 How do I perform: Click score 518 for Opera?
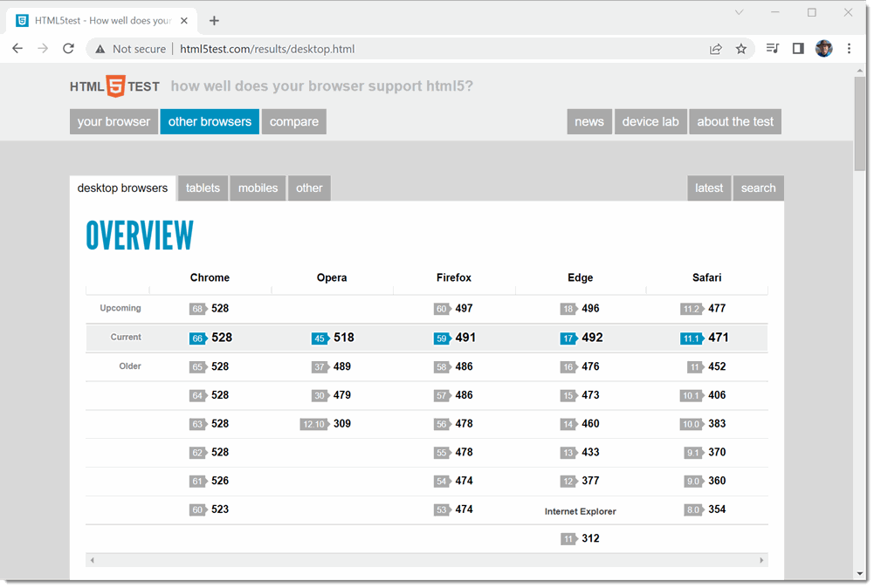pyautogui.click(x=344, y=338)
